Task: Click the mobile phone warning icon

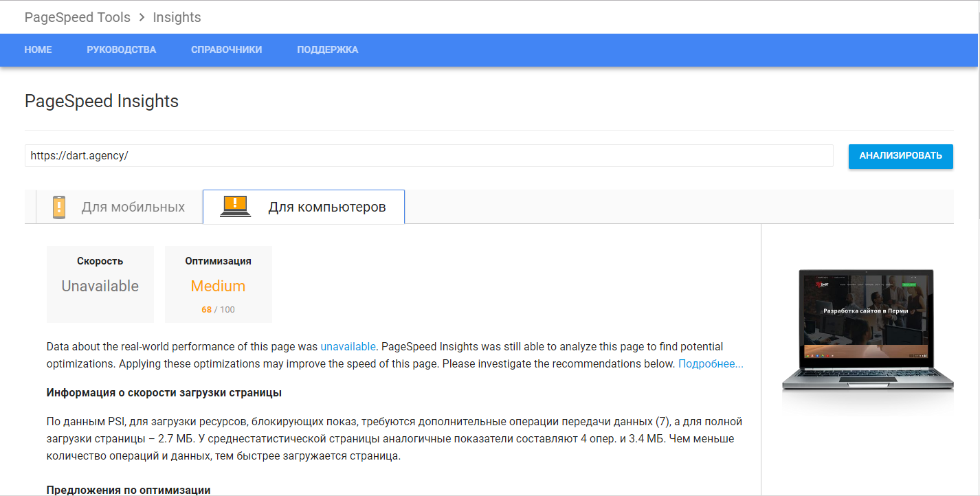Action: pos(59,207)
